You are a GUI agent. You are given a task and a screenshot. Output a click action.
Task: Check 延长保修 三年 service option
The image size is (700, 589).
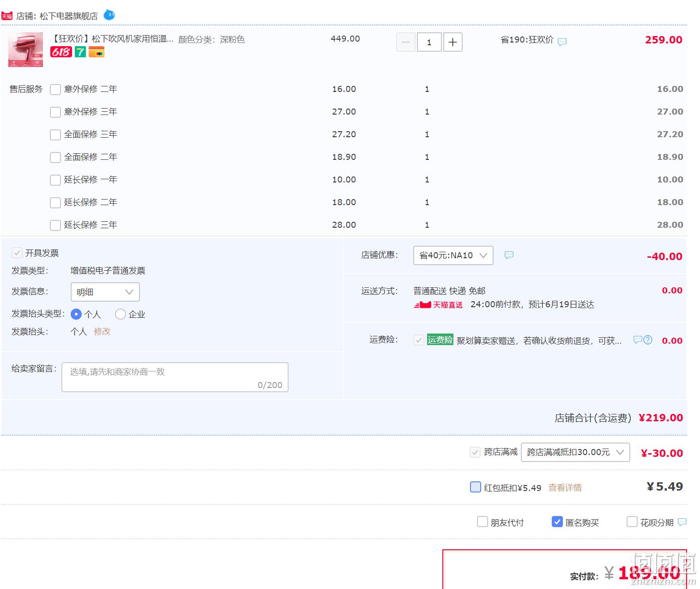click(55, 225)
